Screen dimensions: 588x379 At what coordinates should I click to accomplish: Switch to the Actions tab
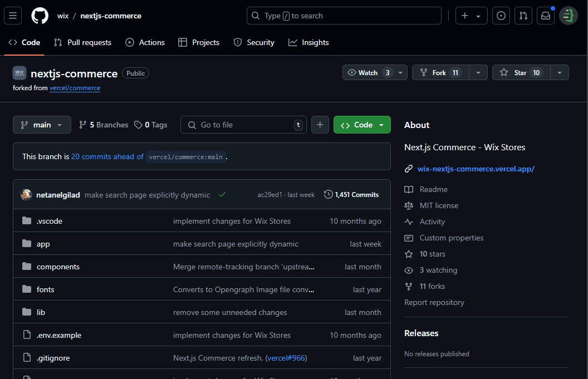click(x=145, y=42)
